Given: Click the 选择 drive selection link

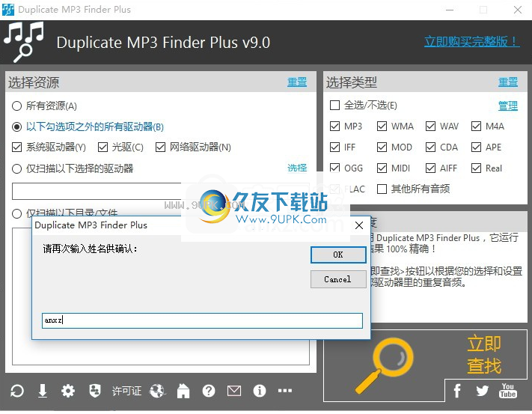Looking at the screenshot, I should (297, 168).
